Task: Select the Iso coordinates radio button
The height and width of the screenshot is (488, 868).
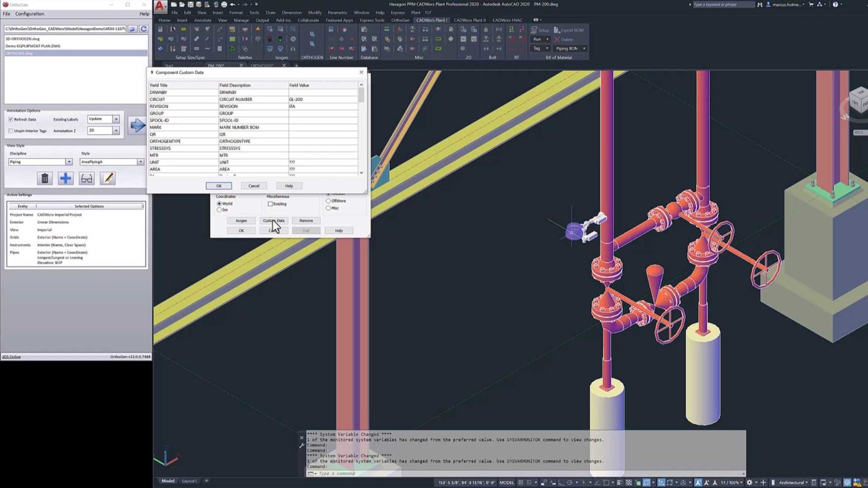Action: (219, 210)
